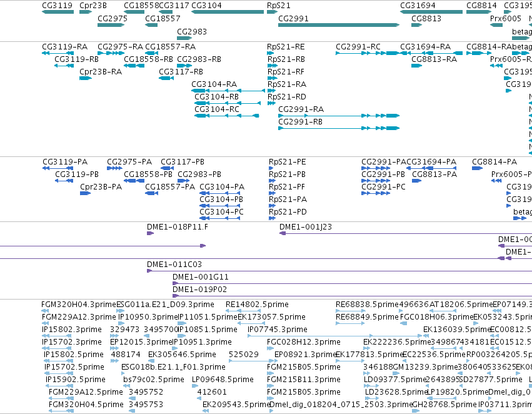This screenshot has width=532, height=414.
Task: Click the RpS21 gene label
Action: click(279, 6)
